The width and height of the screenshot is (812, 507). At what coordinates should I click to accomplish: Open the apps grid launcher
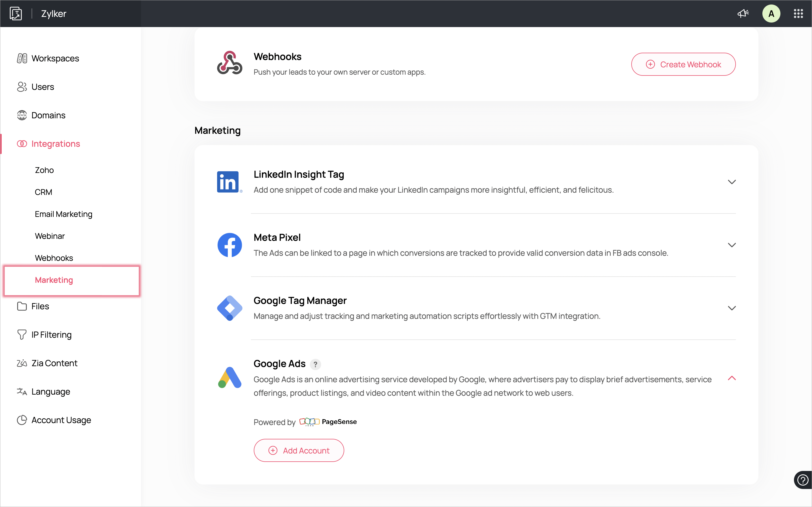pos(798,14)
